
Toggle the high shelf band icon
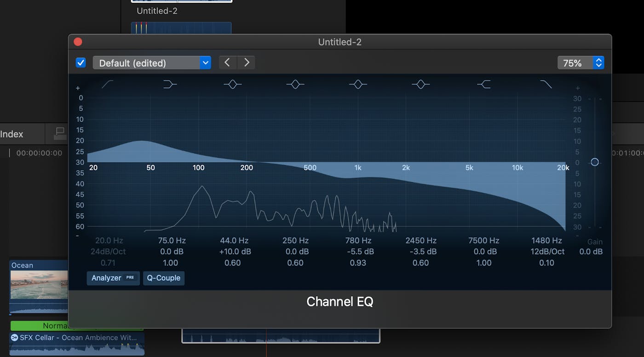point(483,84)
